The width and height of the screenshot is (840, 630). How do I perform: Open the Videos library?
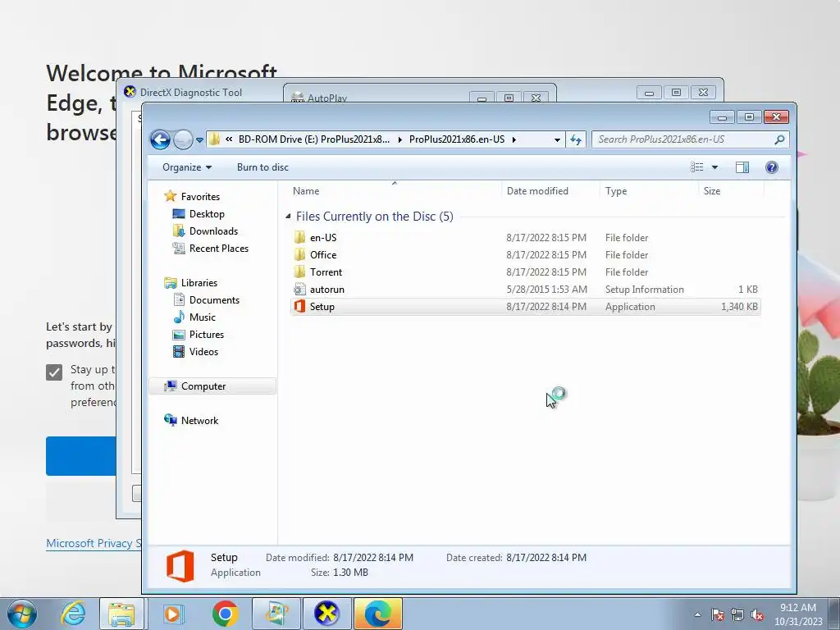pyautogui.click(x=203, y=351)
